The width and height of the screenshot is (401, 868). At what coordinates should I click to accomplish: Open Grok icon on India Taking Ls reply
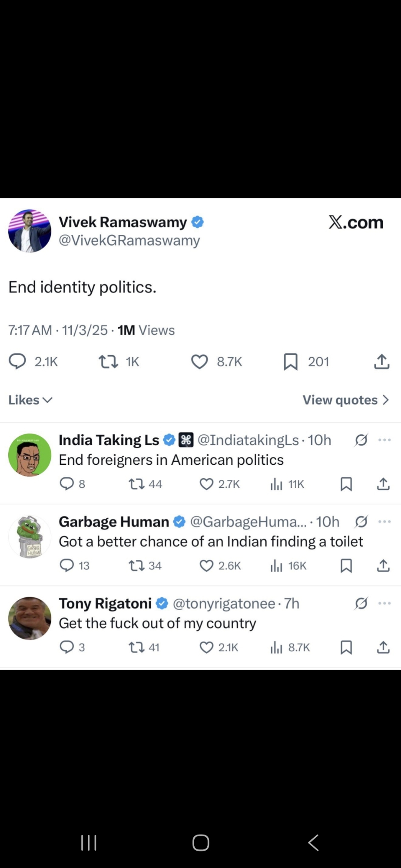tap(361, 440)
